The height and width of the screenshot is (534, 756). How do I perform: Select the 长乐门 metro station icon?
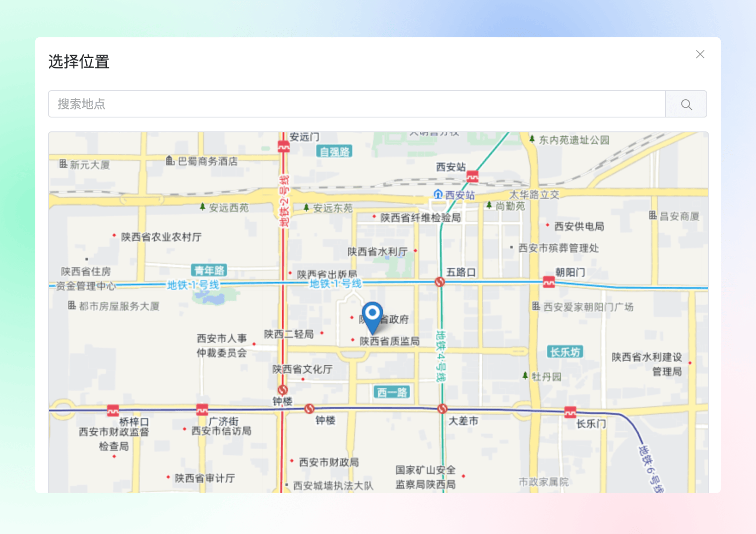[570, 412]
